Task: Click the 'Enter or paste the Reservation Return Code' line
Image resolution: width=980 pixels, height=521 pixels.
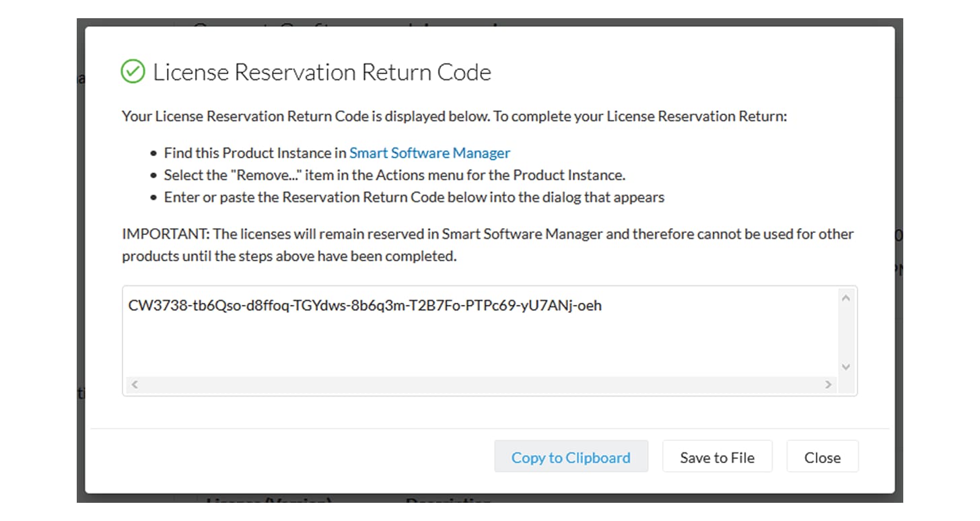Action: pos(414,197)
